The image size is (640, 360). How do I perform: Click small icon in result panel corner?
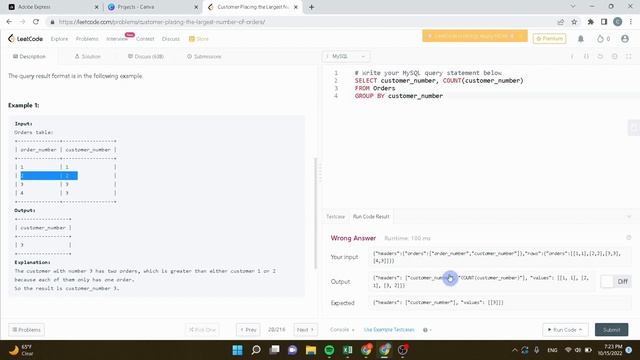[629, 238]
